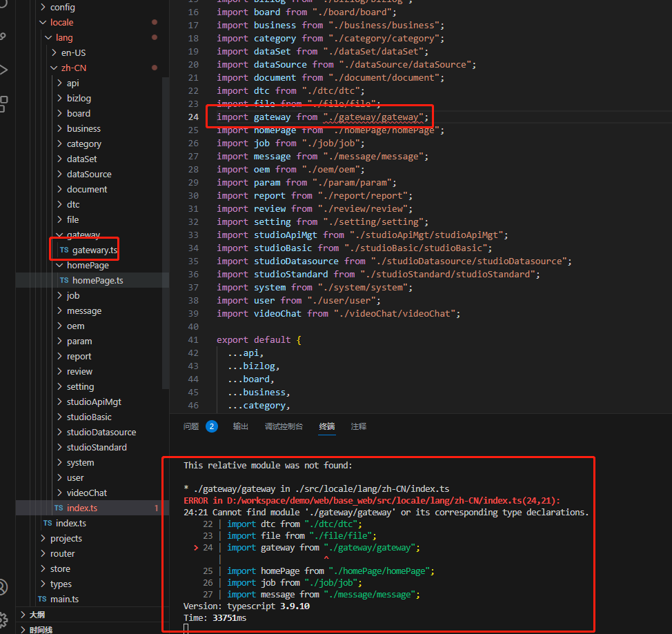
Task: Expand the param folder
Action: click(79, 341)
